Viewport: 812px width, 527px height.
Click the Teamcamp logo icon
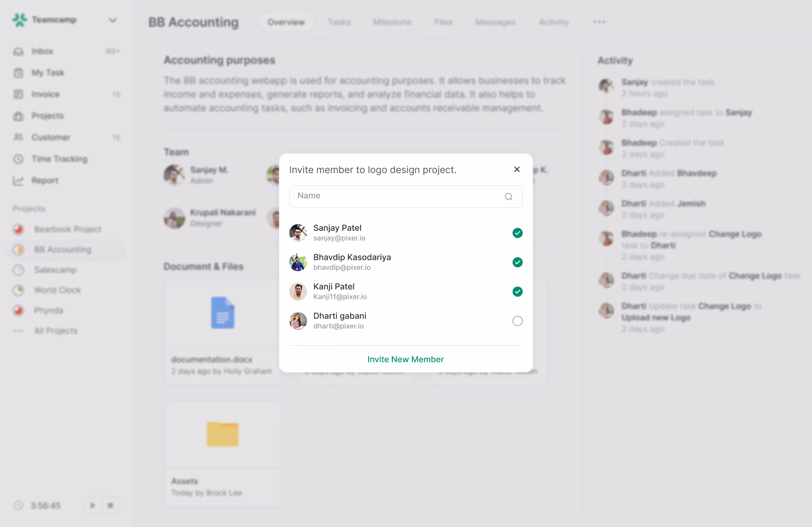[x=20, y=20]
